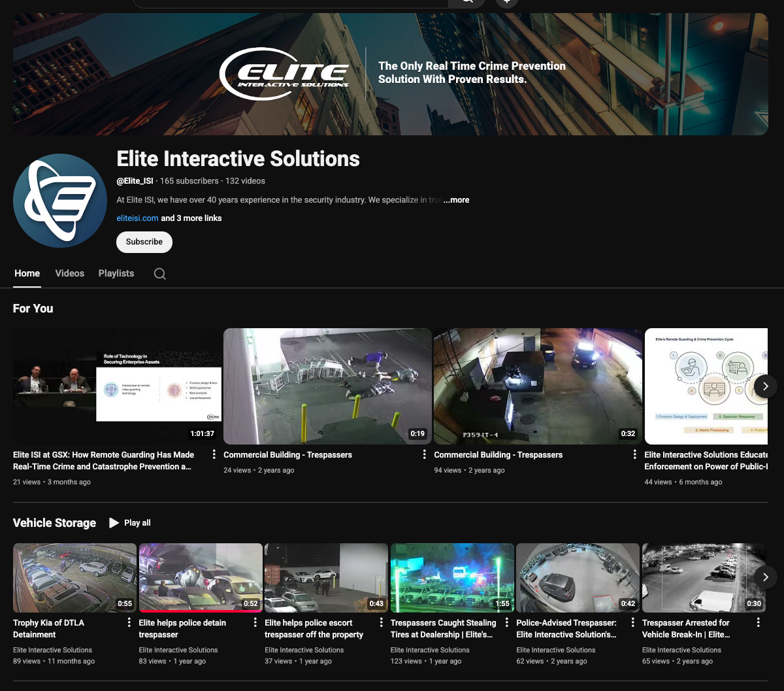
Task: Open three-dot menu for 24 views Trespassers video
Action: pyautogui.click(x=425, y=454)
